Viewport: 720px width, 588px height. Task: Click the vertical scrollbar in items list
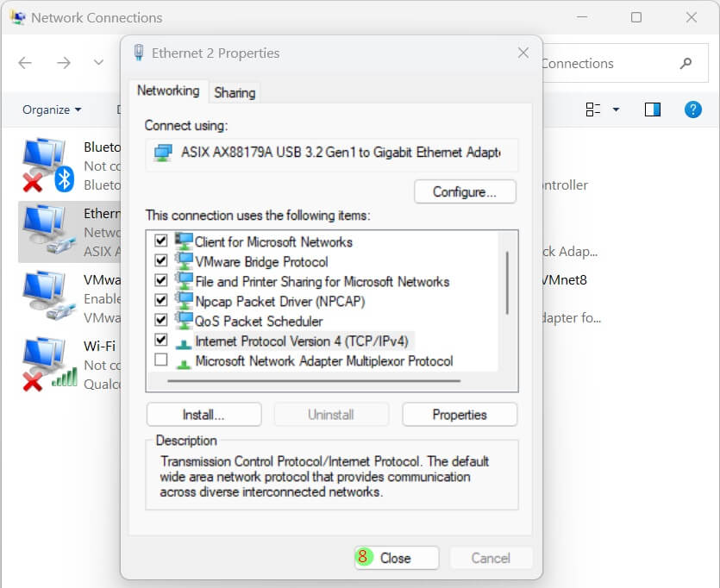pos(507,283)
